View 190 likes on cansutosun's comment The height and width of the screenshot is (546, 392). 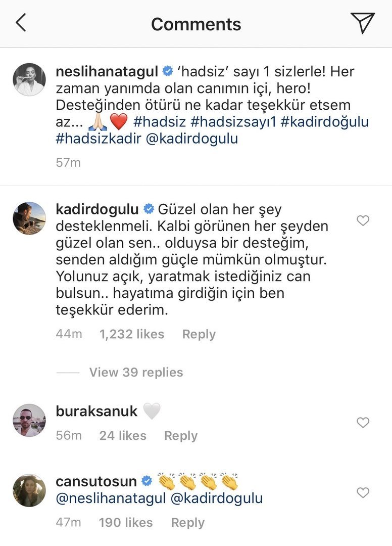tap(126, 523)
